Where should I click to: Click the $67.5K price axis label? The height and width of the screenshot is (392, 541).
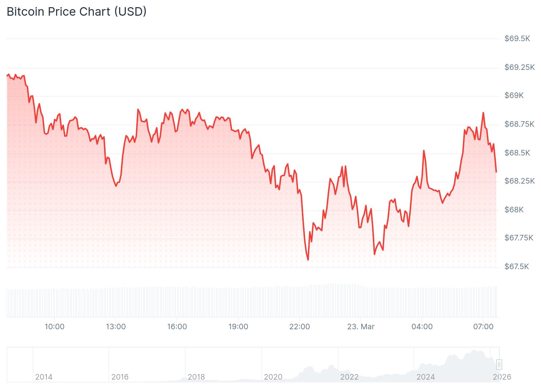(516, 267)
